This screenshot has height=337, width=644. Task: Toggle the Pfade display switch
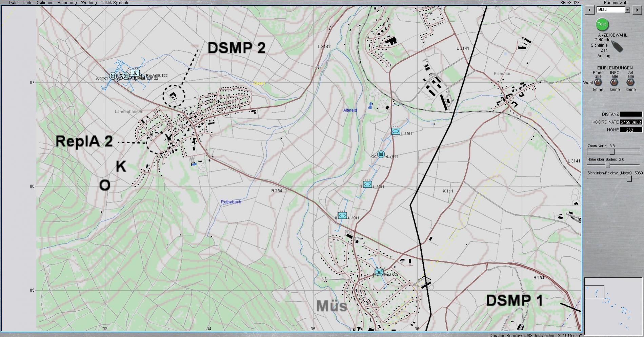pyautogui.click(x=598, y=83)
